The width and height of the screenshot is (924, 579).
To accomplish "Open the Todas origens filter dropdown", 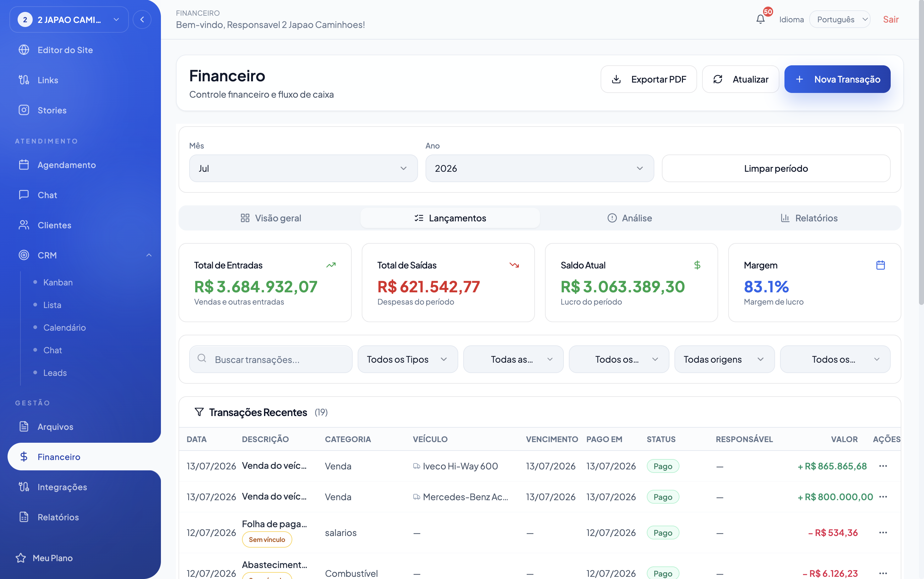I will pos(724,359).
